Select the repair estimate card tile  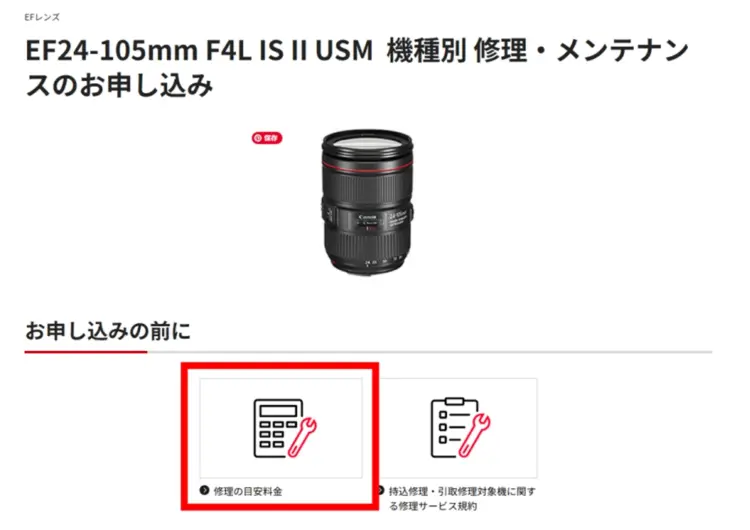tap(281, 428)
